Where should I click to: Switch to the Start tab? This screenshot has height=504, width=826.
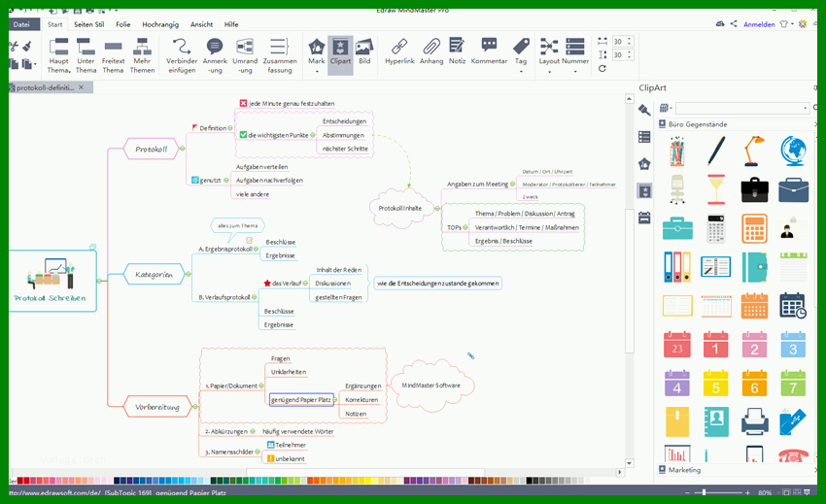coord(54,24)
